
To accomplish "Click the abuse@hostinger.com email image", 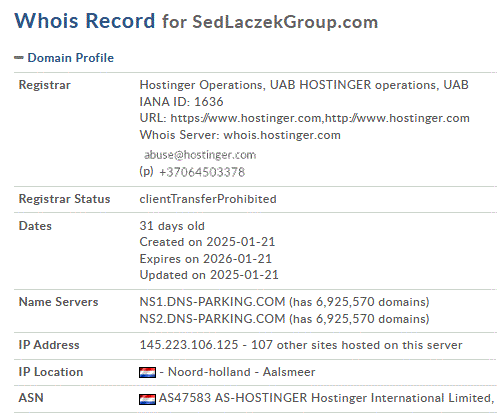I will 200,155.
